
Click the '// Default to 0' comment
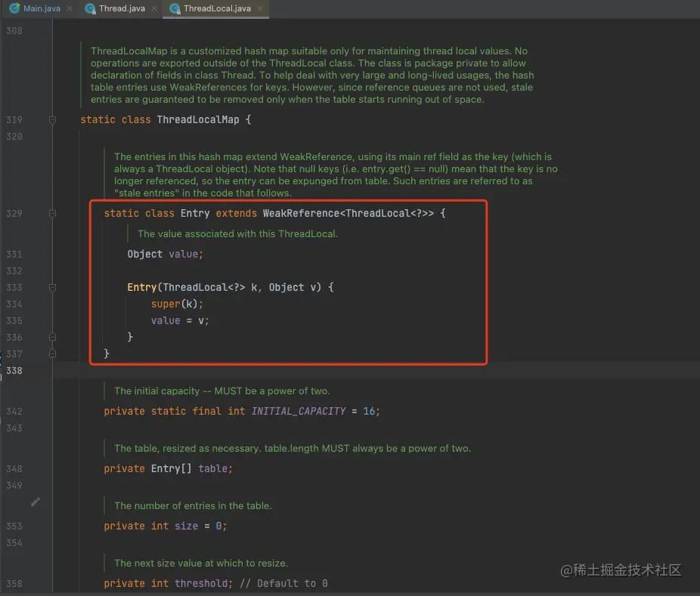point(283,583)
